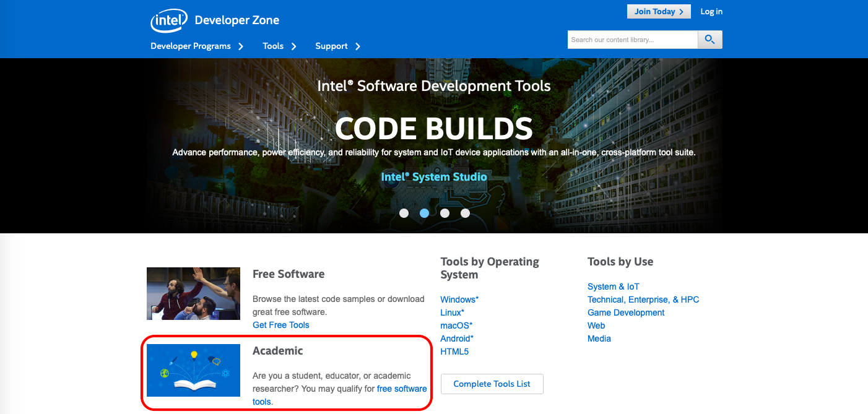Click the Intel logo
868x414 pixels.
168,20
